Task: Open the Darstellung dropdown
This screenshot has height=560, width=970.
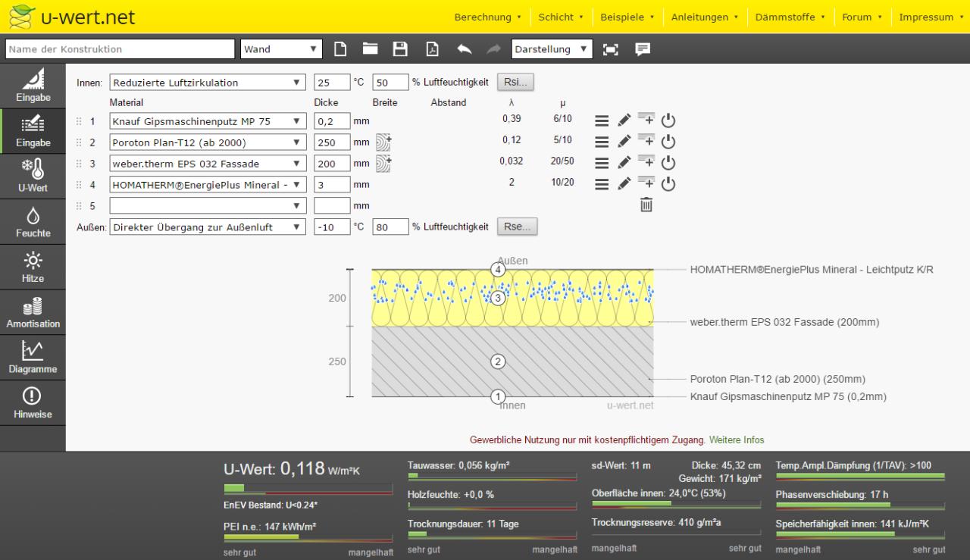Action: pyautogui.click(x=552, y=49)
